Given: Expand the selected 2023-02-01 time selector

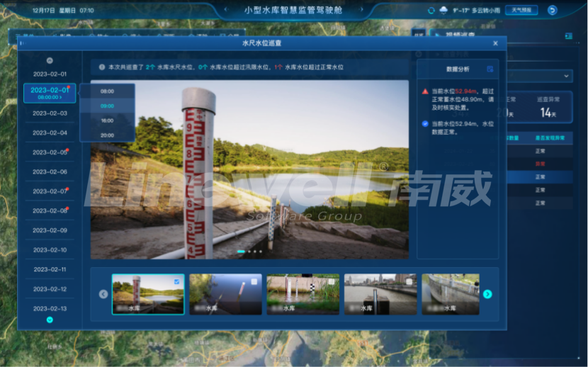Looking at the screenshot, I should tap(50, 94).
